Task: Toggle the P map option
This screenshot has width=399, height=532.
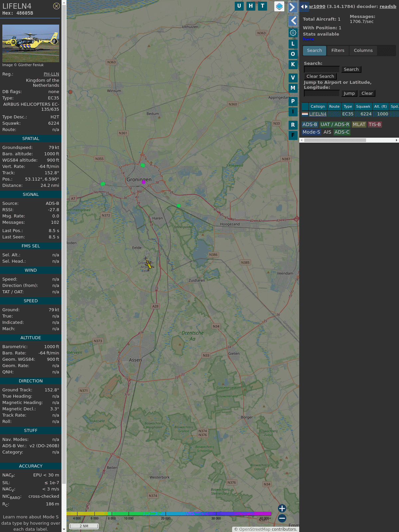Action: pyautogui.click(x=293, y=101)
